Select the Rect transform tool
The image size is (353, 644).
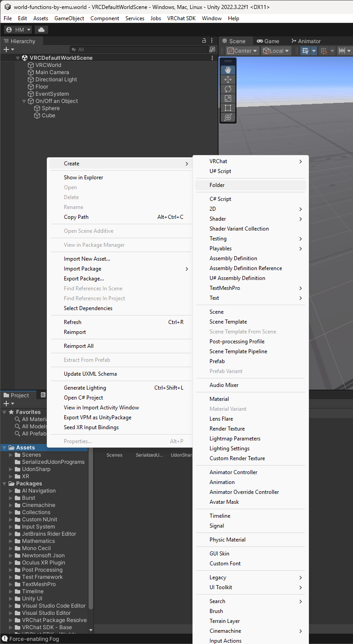(x=228, y=108)
